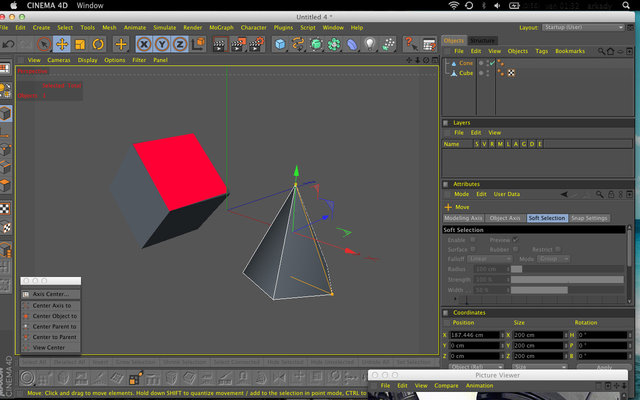
Task: Open the MoGraph menu
Action: pyautogui.click(x=221, y=27)
